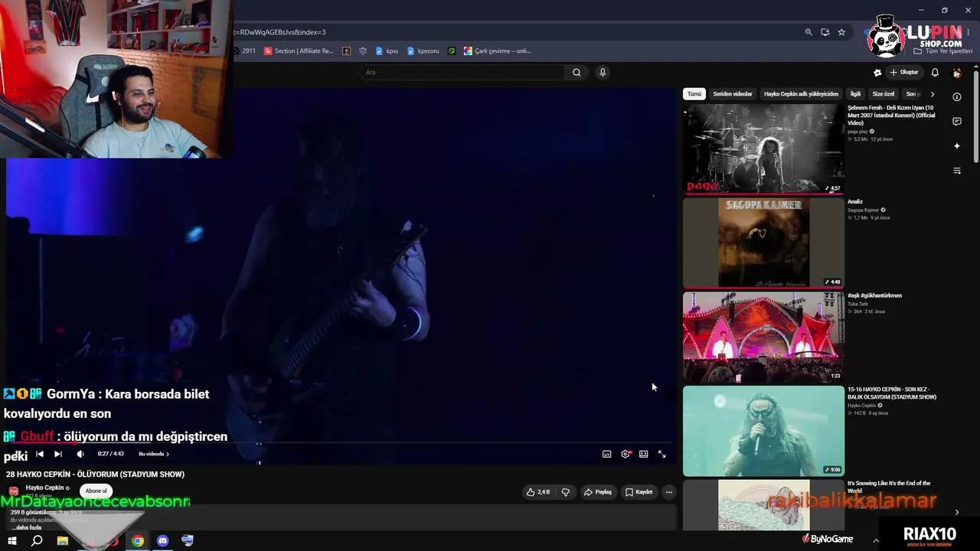This screenshot has width=980, height=551.
Task: Open the 'kpssoru' bookmark
Action: (423, 51)
